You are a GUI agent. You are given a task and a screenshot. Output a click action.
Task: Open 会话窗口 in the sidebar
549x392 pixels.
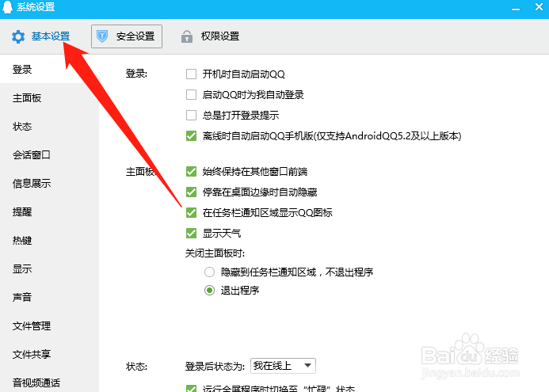[32, 154]
